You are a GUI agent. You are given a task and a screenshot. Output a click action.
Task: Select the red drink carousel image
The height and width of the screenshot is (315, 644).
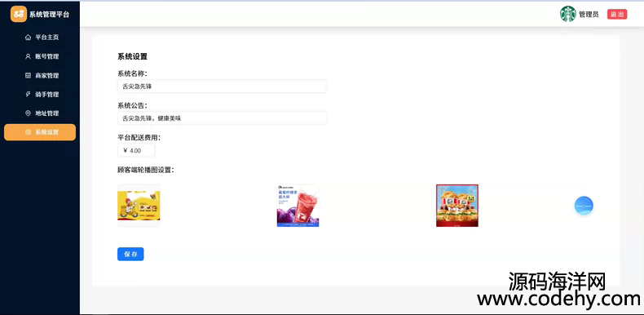(x=298, y=206)
